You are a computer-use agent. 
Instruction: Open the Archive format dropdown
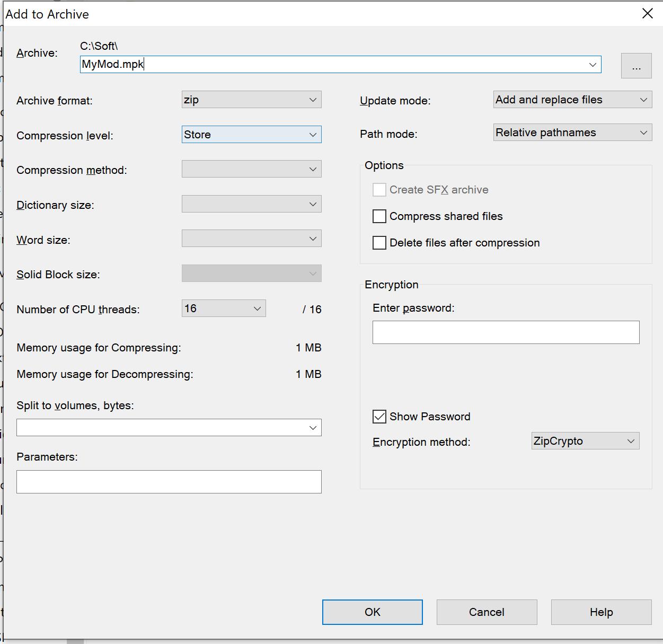(x=251, y=100)
